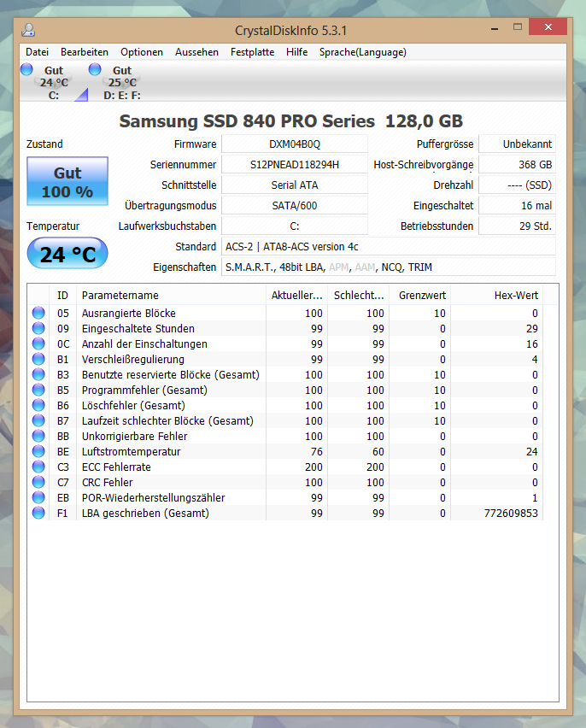Click the Laufwerksbuchstaben field C:
This screenshot has width=586, height=728.
click(x=295, y=226)
